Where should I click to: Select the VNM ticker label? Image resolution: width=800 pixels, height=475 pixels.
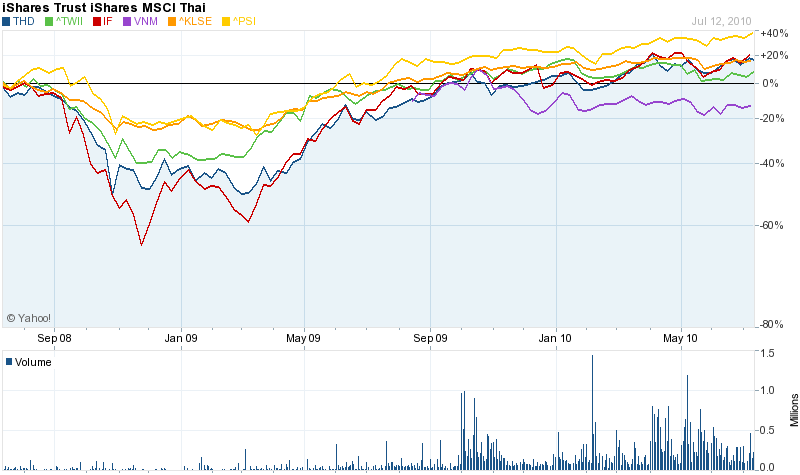point(146,21)
